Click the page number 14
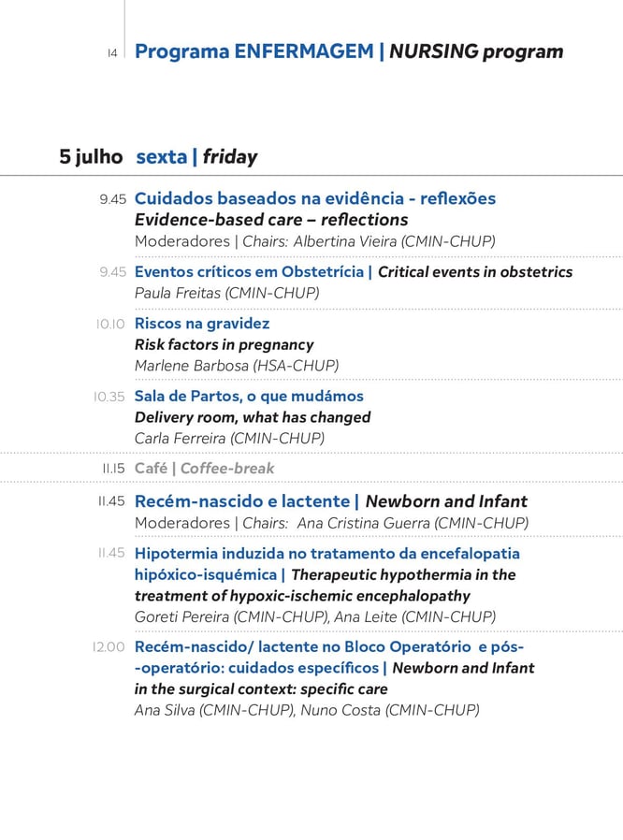The width and height of the screenshot is (623, 840). [112, 53]
